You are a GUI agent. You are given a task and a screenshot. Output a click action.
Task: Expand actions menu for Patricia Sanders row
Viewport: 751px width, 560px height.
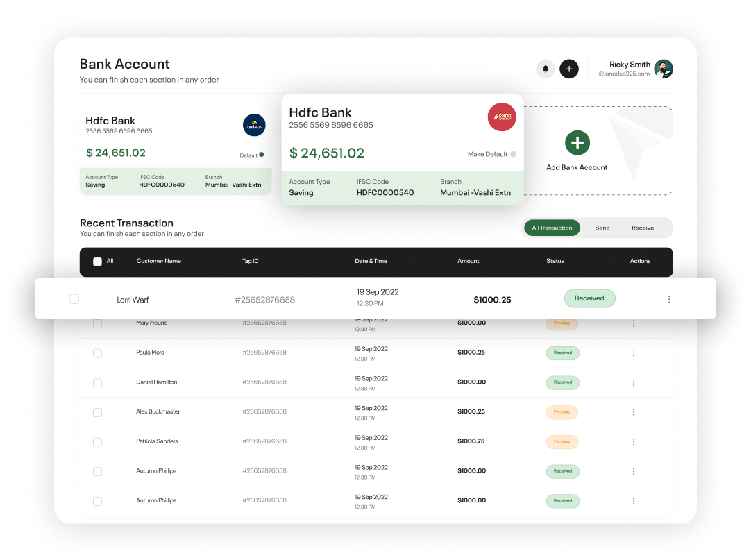coord(634,441)
